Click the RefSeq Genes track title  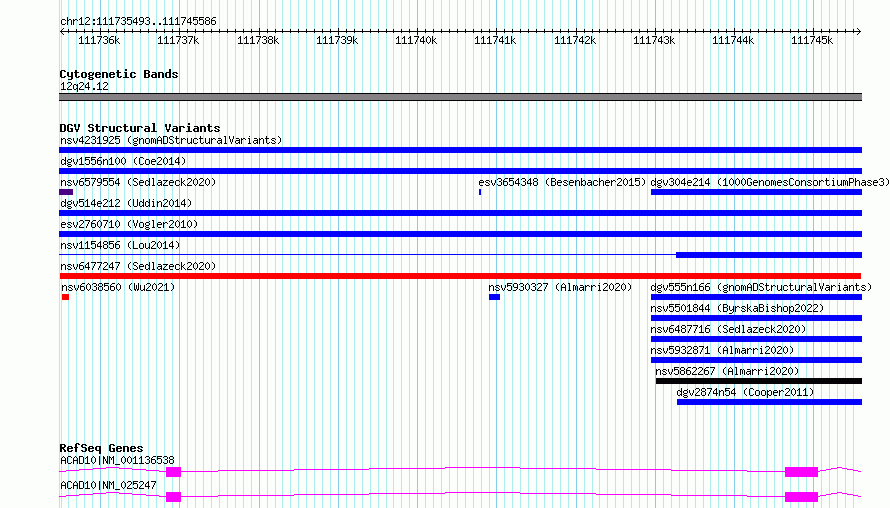101,448
